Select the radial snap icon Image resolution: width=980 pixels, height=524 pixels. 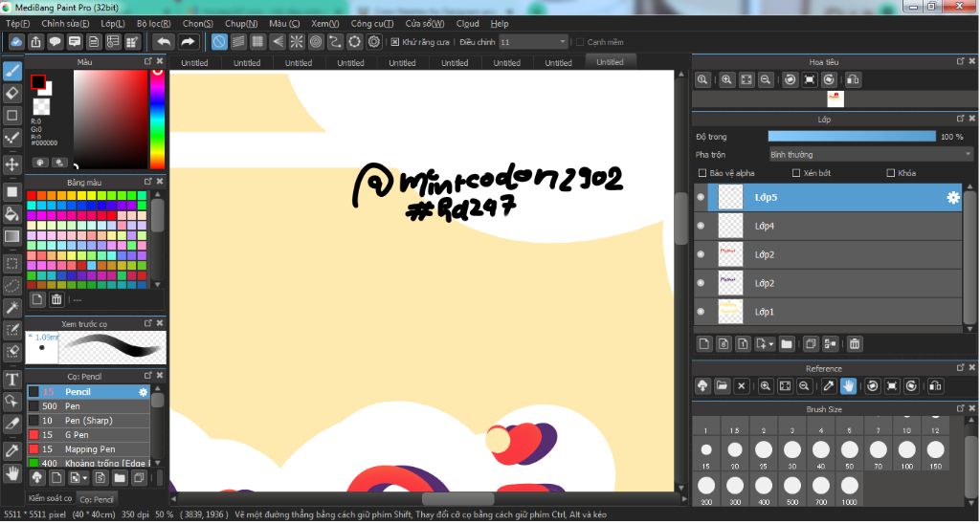pos(297,42)
